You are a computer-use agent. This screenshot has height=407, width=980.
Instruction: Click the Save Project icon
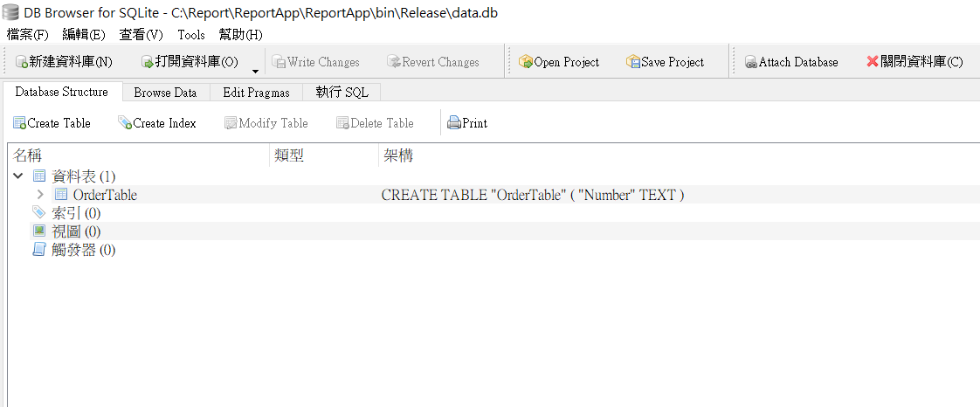tap(633, 63)
